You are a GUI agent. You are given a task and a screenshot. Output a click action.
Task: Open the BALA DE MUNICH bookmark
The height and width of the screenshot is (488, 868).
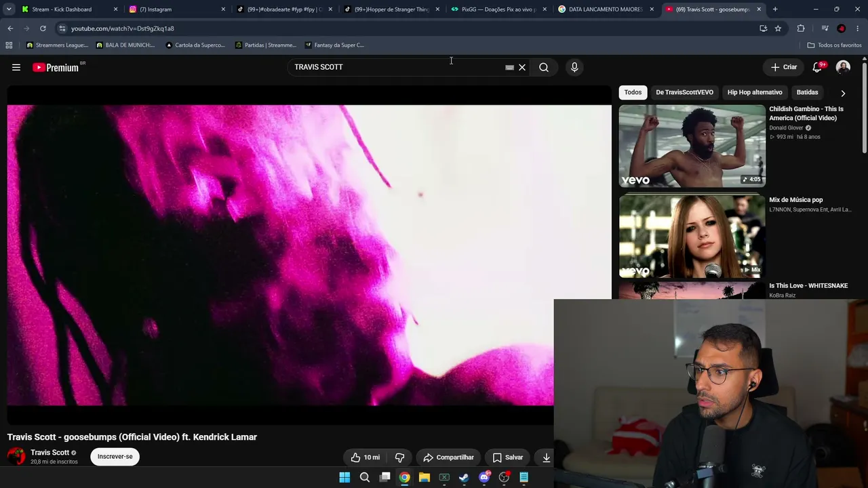[125, 45]
